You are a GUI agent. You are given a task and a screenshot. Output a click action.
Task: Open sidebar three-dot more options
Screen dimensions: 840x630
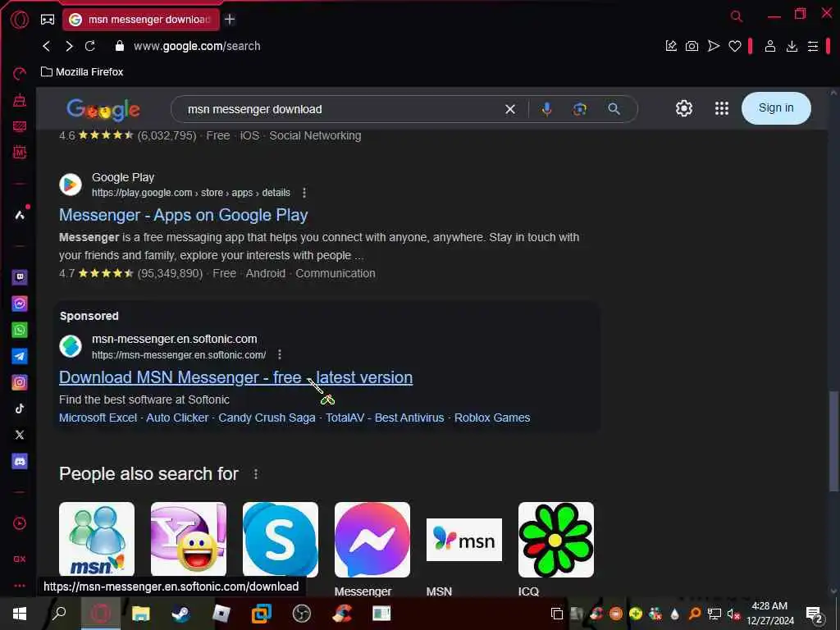coord(20,586)
